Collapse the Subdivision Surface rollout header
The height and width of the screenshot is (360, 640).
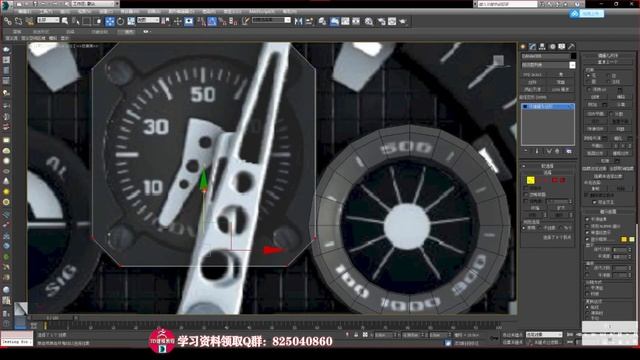[608, 212]
